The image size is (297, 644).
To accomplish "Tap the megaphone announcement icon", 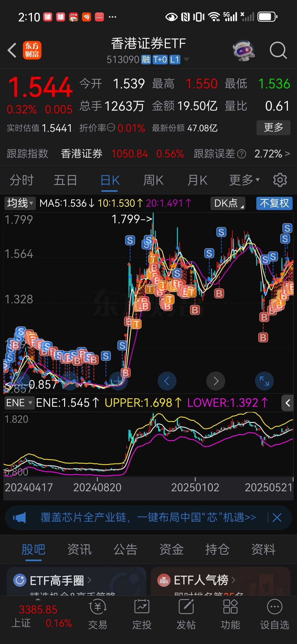I will 20,518.
